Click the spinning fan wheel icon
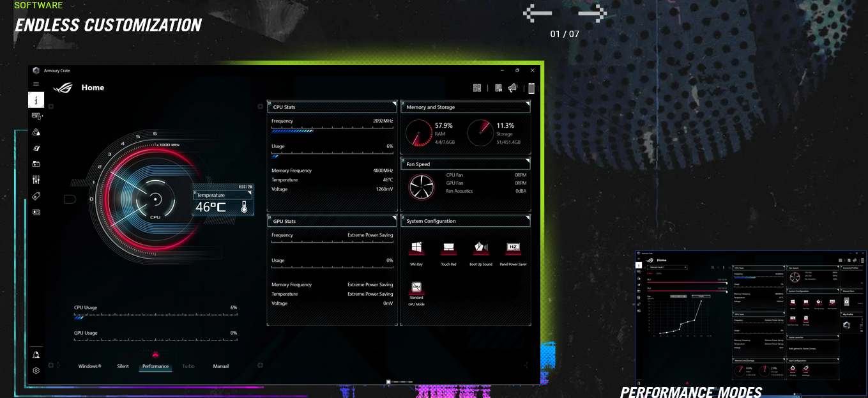Viewport: 868px width, 398px height. pos(421,186)
